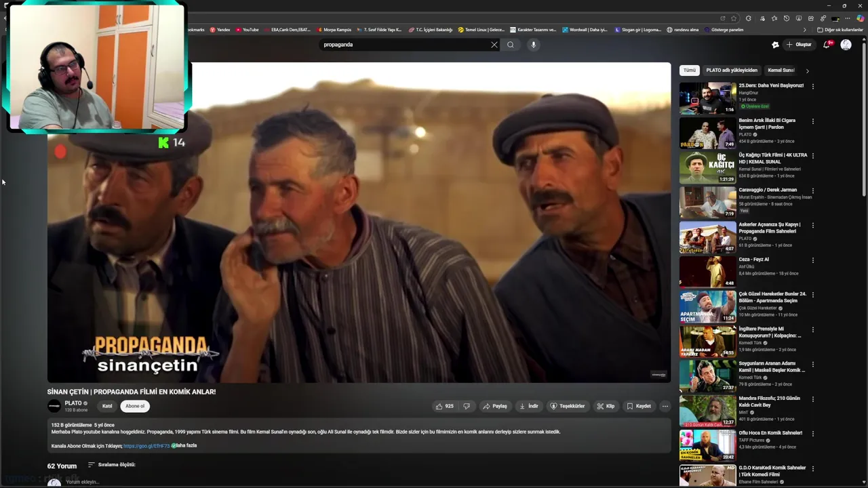
Task: Open Çok Güzel Hareketler Apartmanda Seçim thumbnail
Action: tap(707, 306)
